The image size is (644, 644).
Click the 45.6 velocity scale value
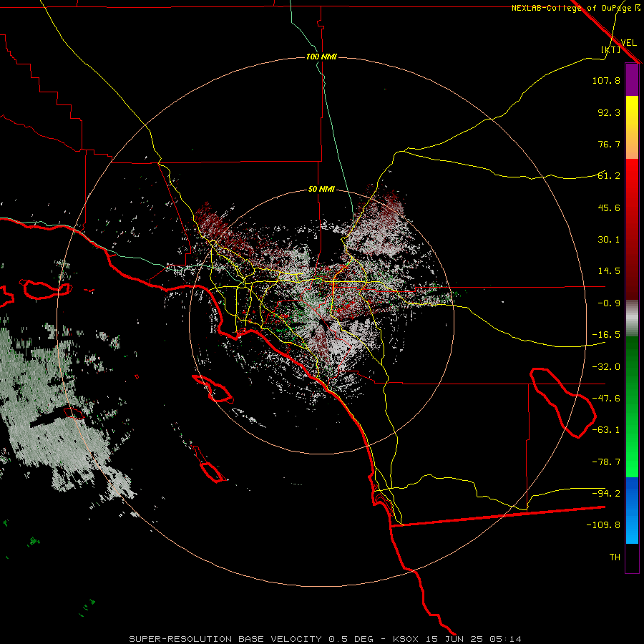tap(609, 208)
